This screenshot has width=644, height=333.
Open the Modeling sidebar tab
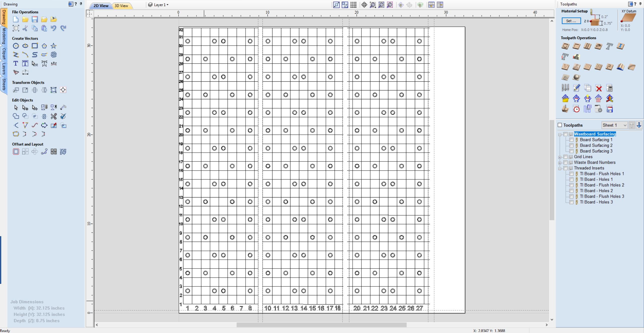click(4, 35)
